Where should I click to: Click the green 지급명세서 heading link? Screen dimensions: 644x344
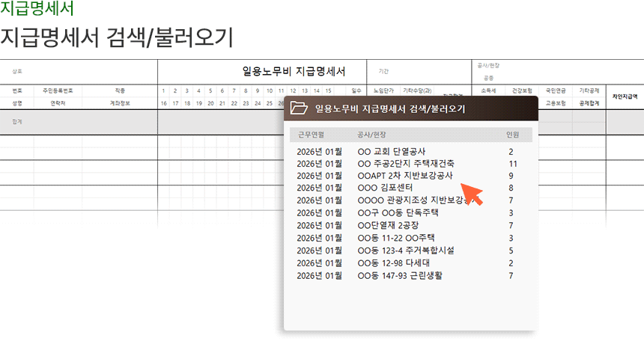pos(37,10)
